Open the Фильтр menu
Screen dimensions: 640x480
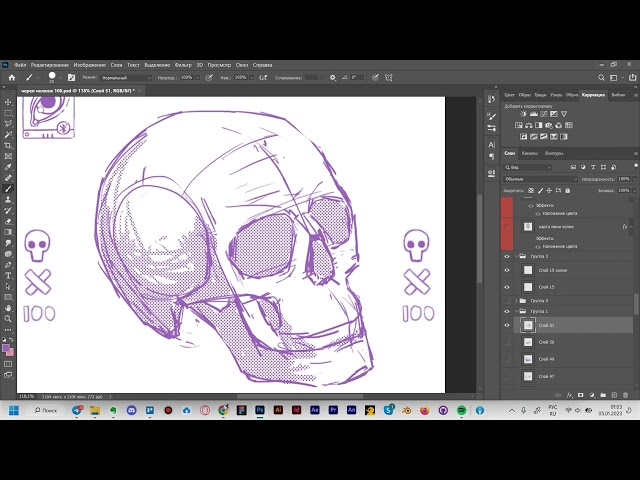click(183, 65)
